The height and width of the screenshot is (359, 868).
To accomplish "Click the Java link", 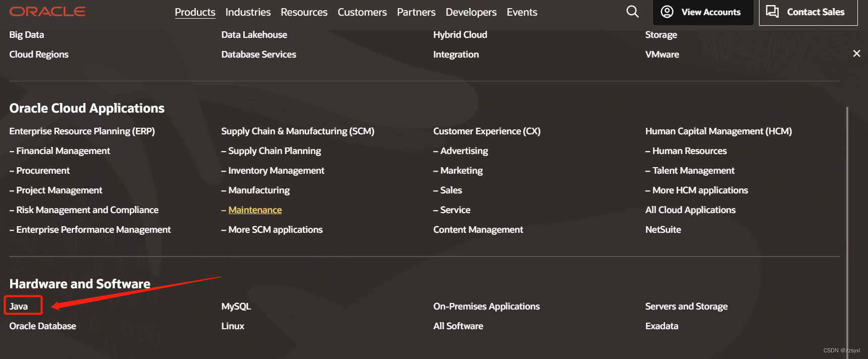I will [19, 306].
